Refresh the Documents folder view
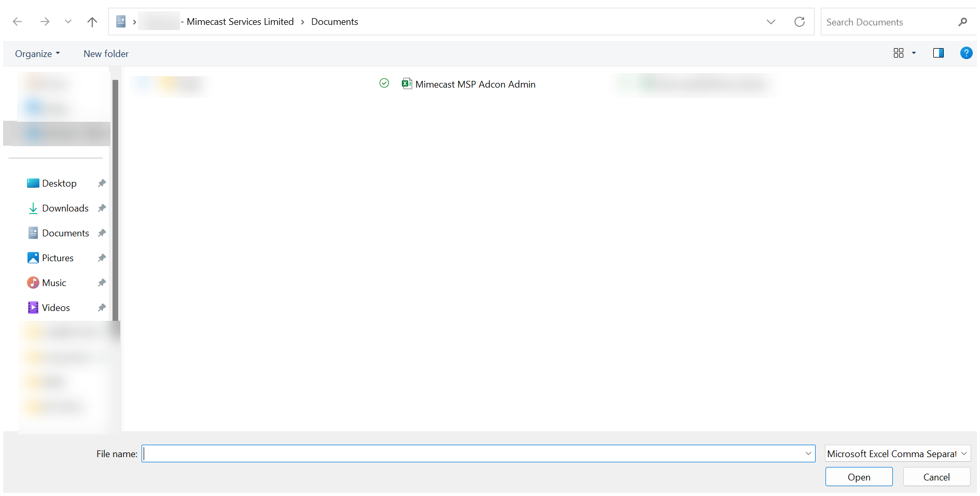This screenshot has width=980, height=496. tap(799, 22)
